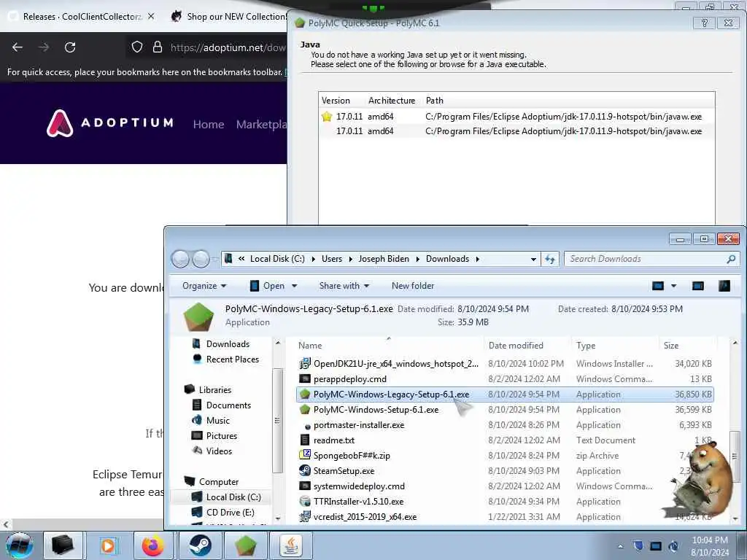Screen dimensions: 747x560
Task: Select SpongebobF##k.zip archive
Action: coord(505,455)
